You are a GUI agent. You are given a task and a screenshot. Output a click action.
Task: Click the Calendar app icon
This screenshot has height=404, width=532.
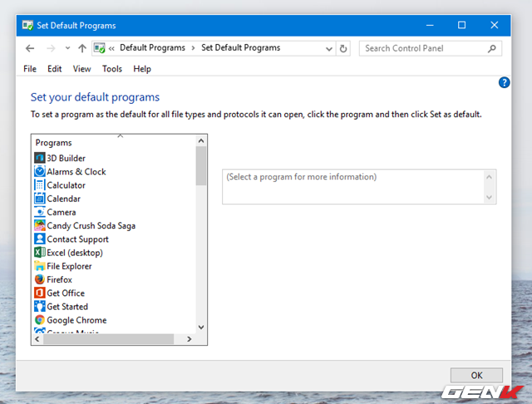pyautogui.click(x=39, y=199)
